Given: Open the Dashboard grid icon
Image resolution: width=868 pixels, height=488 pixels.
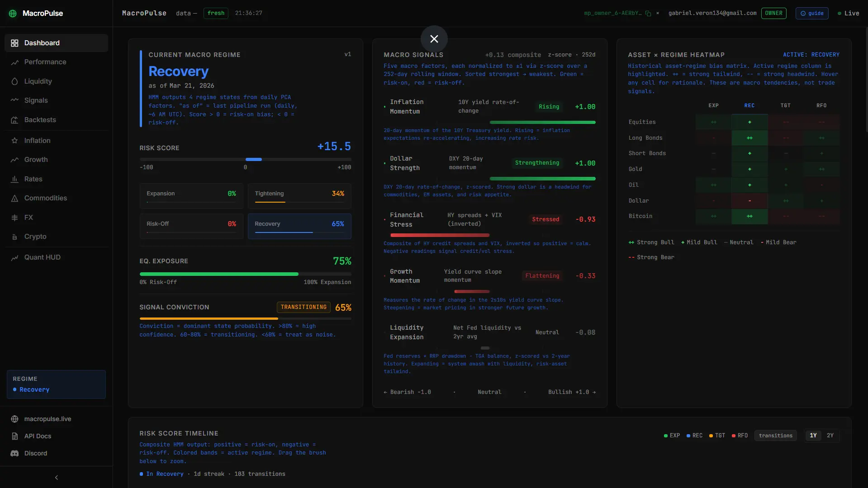Looking at the screenshot, I should pyautogui.click(x=14, y=43).
